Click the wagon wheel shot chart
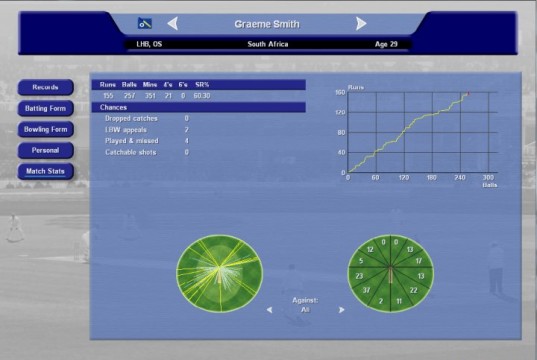Viewport: 537px width, 360px height. coord(220,273)
